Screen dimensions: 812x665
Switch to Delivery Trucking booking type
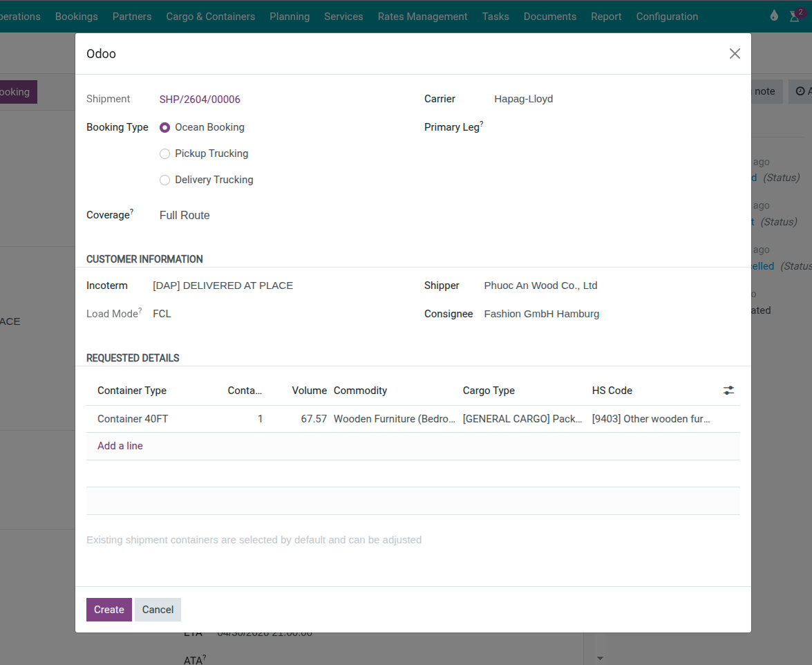pos(164,180)
